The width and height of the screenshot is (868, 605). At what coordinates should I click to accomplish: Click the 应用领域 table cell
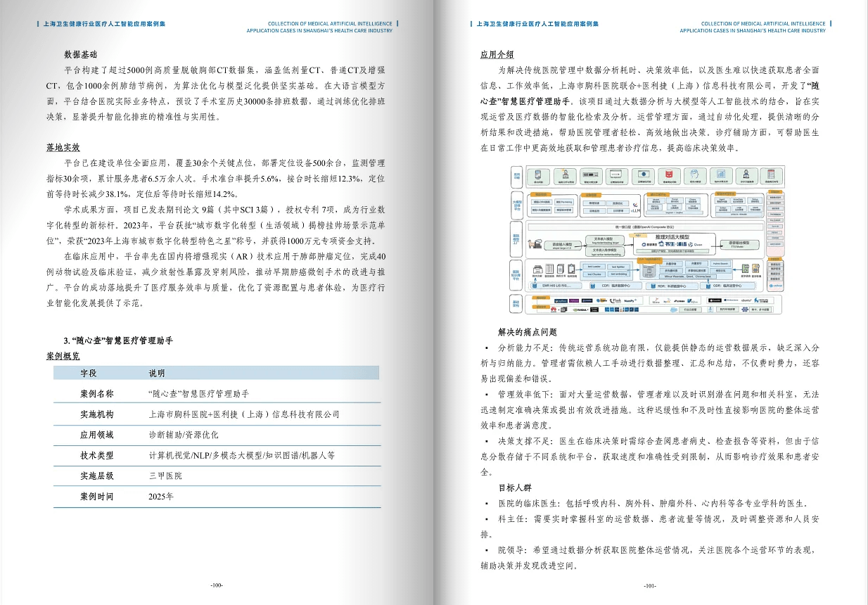click(x=97, y=435)
